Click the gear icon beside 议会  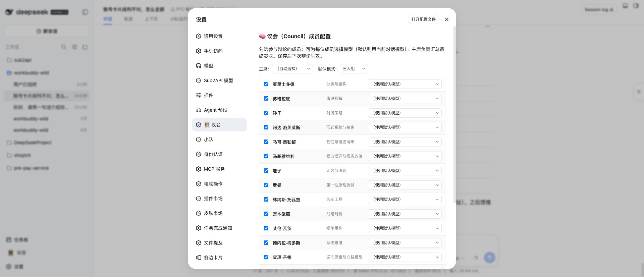point(199,125)
